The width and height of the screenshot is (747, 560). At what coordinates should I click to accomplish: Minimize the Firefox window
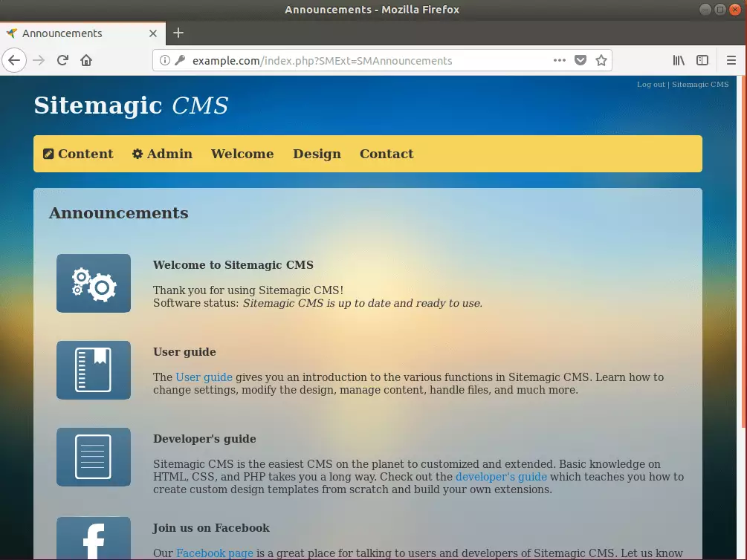coord(705,10)
